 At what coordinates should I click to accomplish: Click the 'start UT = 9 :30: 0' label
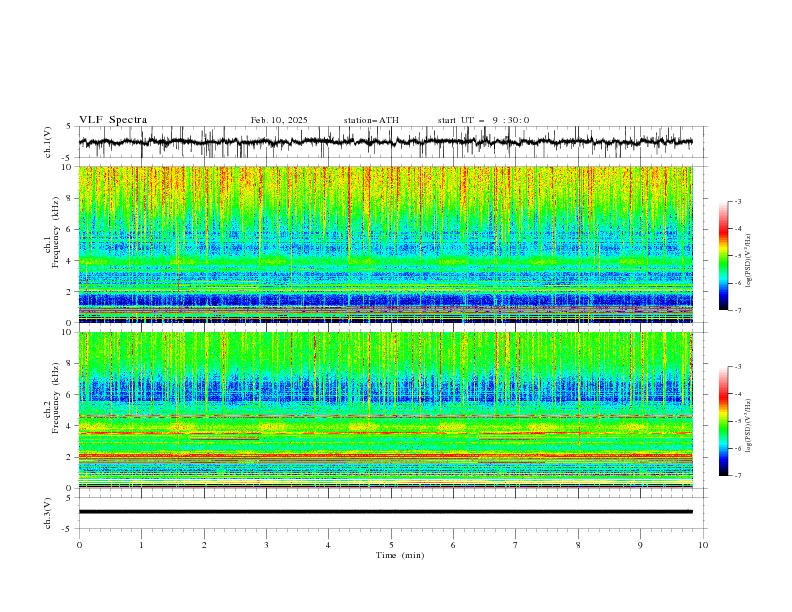(x=483, y=120)
